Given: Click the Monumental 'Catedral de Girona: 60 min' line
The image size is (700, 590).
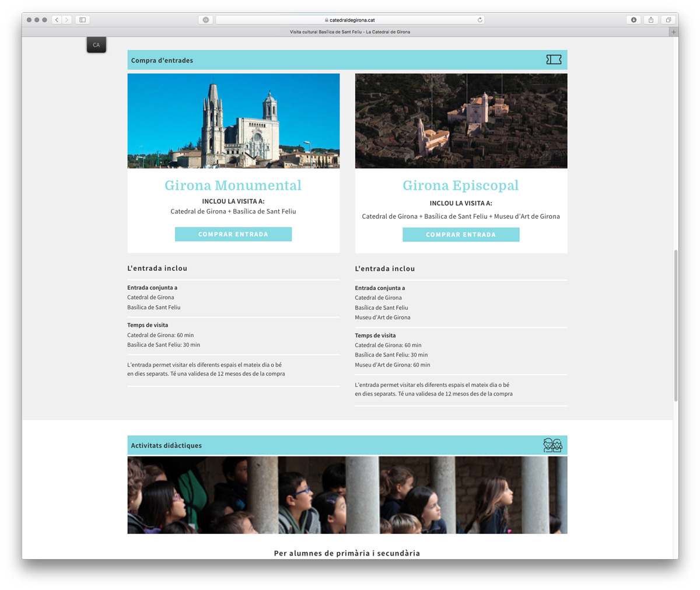Looking at the screenshot, I should [160, 335].
